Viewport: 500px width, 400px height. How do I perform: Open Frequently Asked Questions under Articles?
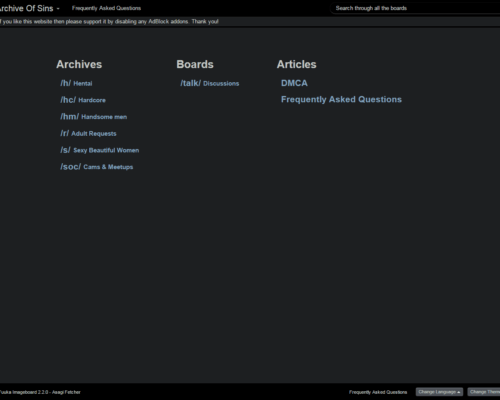[x=341, y=99]
